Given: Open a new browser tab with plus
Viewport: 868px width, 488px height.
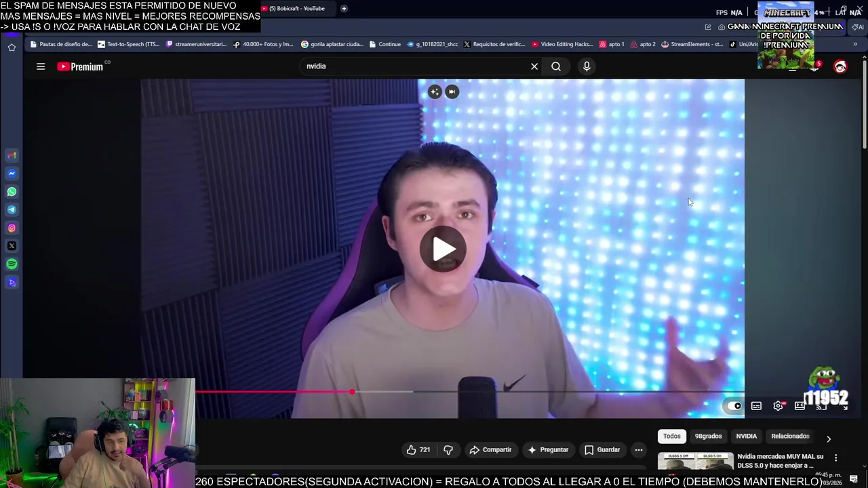Looking at the screenshot, I should click(344, 8).
